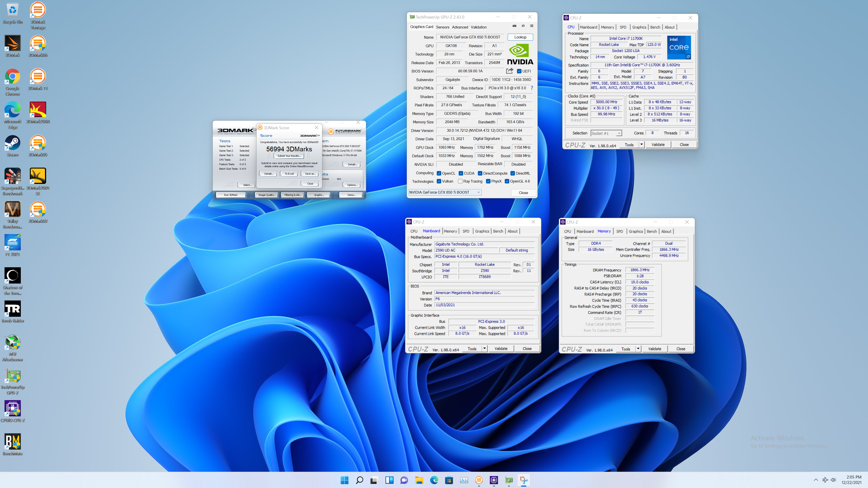Screen dimensions: 868x488
Task: Click GPU-Z refresh icon
Action: pyautogui.click(x=523, y=26)
